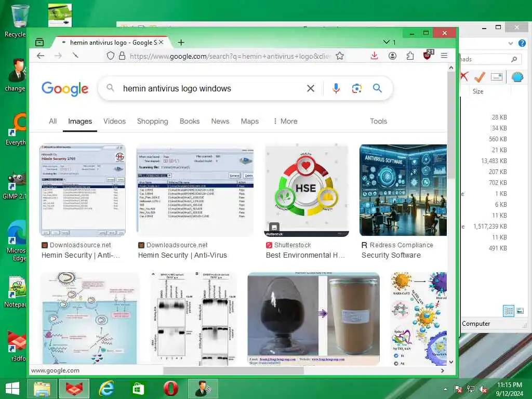This screenshot has height=399, width=532.
Task: Expand the More search categories menu
Action: tap(286, 122)
